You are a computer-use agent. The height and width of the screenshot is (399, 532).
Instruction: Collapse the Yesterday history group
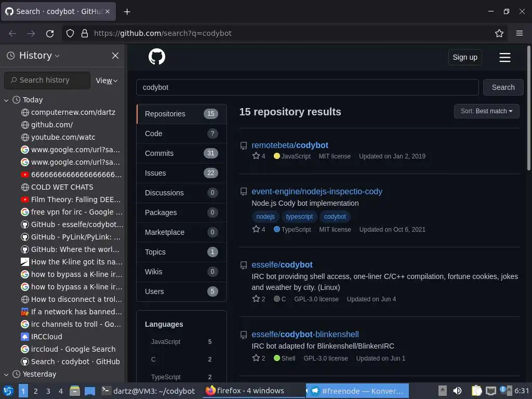[x=6, y=374]
